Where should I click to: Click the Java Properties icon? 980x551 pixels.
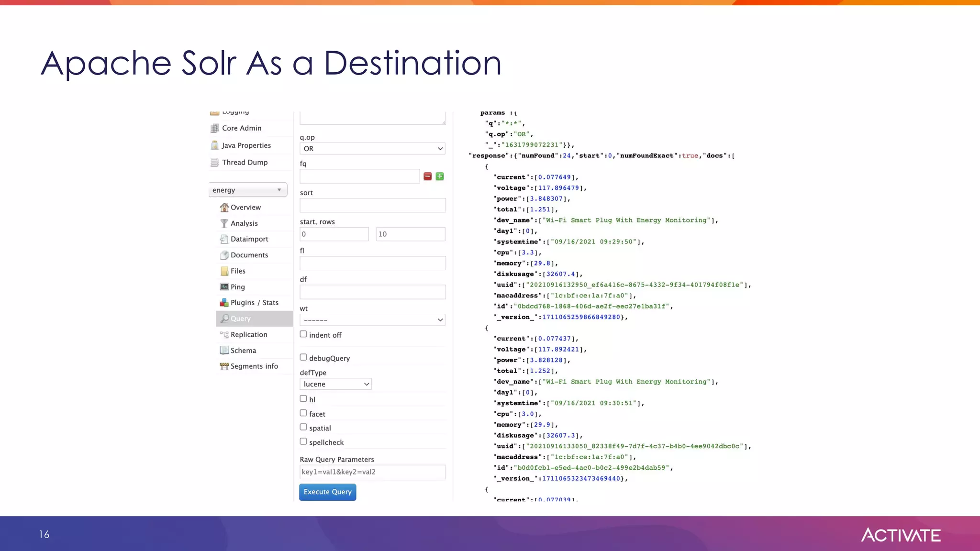[215, 145]
